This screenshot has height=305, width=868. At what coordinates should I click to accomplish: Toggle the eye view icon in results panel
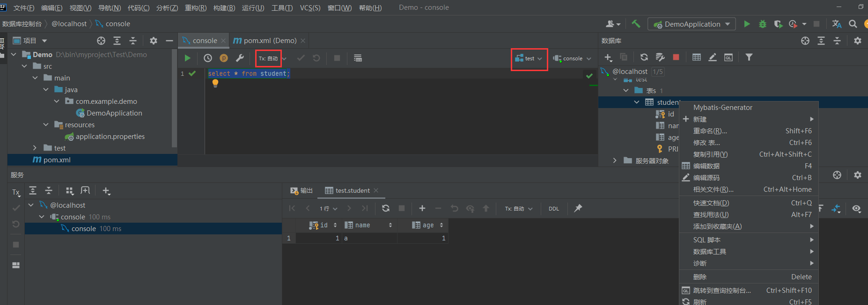[x=857, y=209]
